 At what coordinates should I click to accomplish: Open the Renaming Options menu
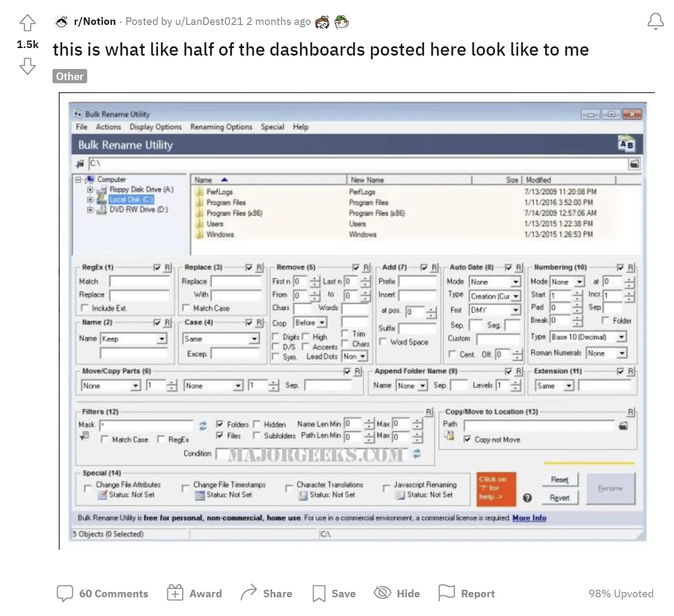tap(221, 127)
